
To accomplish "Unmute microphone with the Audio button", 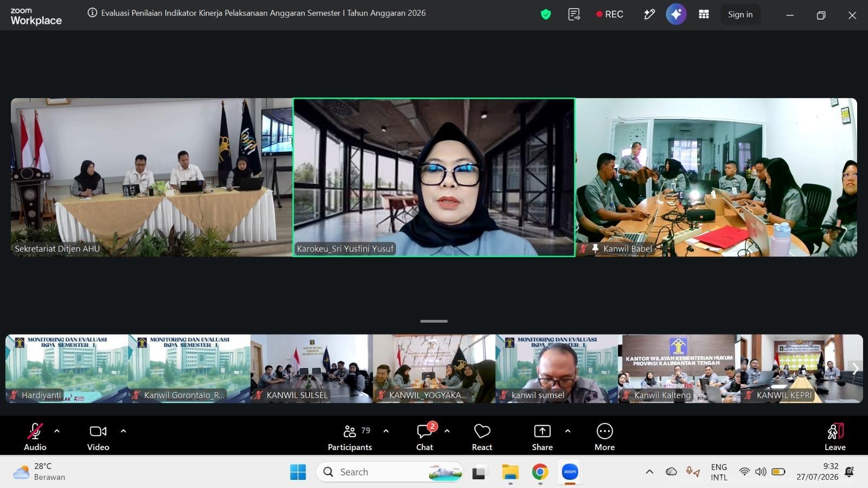I will [35, 436].
